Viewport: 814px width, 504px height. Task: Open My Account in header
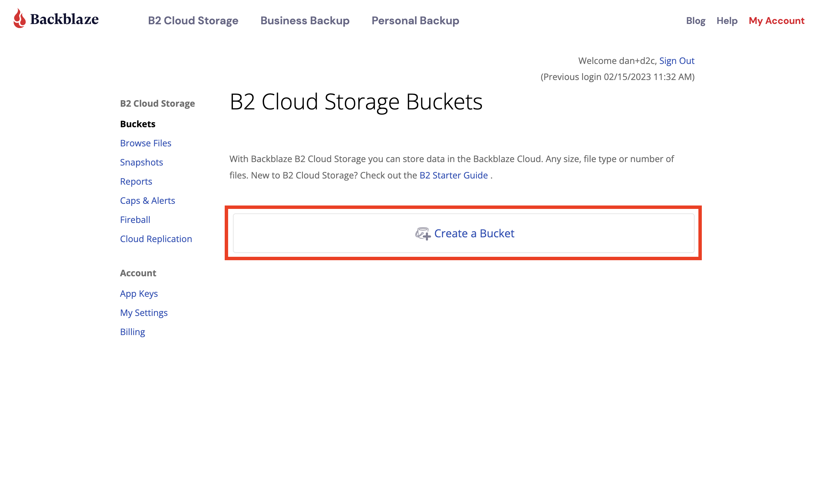776,21
